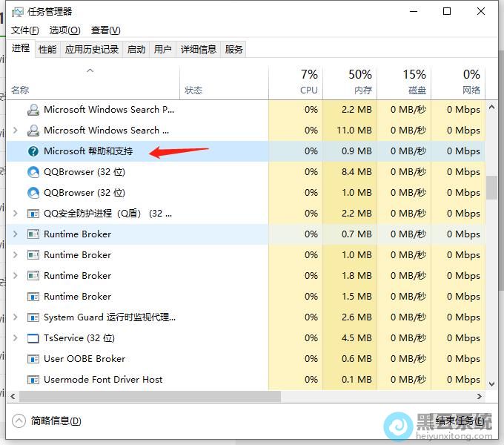This screenshot has width=504, height=445.
Task: Open the 文件(F) menu
Action: [x=24, y=30]
